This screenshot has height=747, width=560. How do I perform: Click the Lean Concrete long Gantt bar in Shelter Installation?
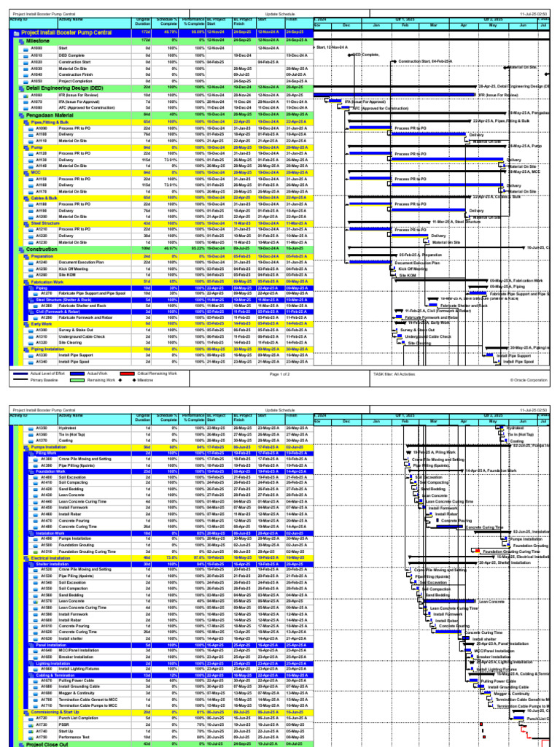451,601
